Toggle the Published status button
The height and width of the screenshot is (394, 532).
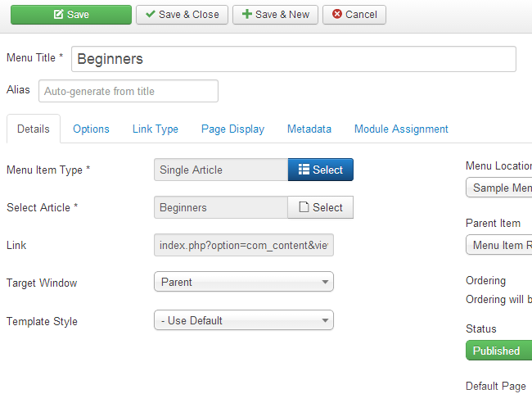pyautogui.click(x=498, y=351)
